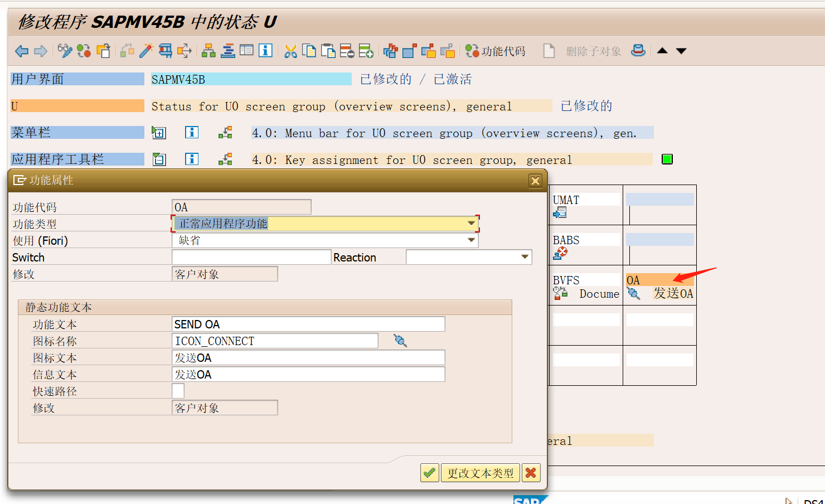Close the 功能属性 dialog
The height and width of the screenshot is (504, 825).
point(535,181)
